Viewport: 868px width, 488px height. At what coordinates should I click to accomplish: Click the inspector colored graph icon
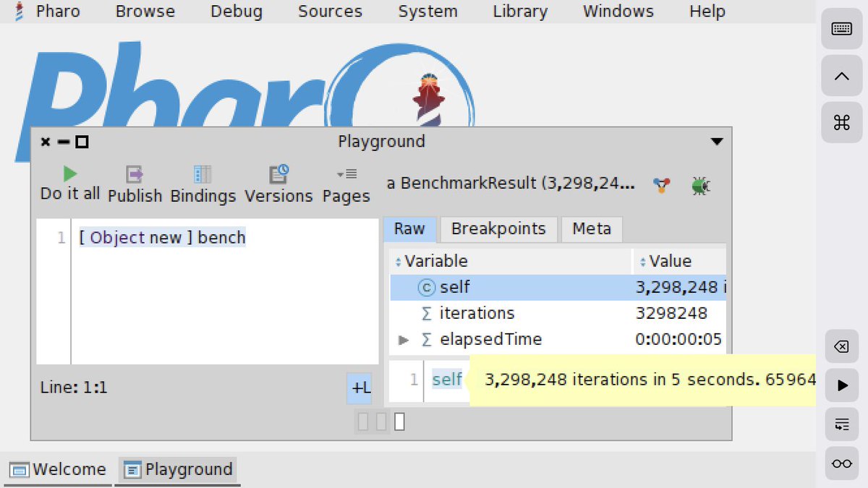pyautogui.click(x=661, y=185)
